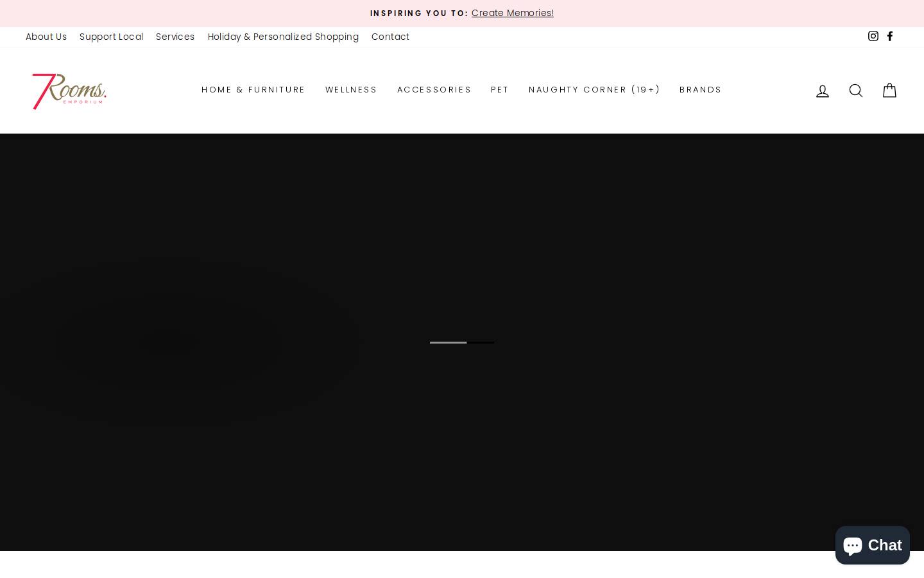Open the Brands menu item
This screenshot has width=924, height=578.
click(x=701, y=90)
